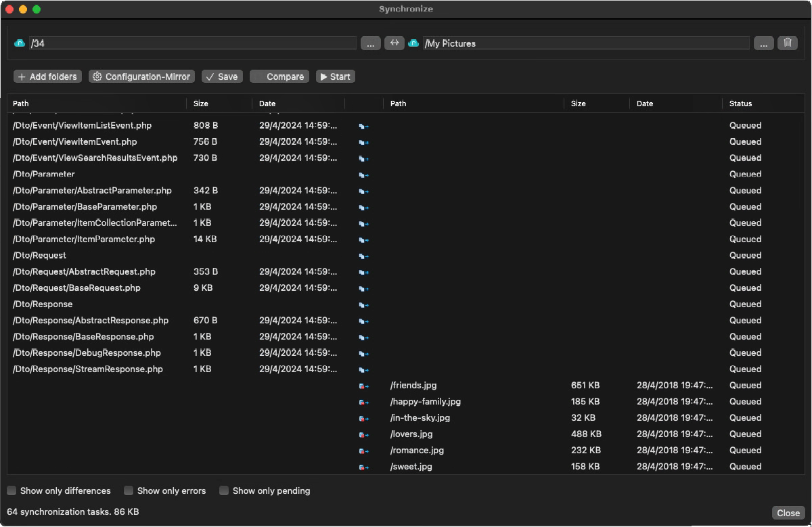Click the trash icon to remove folder pair
812x527 pixels.
coord(787,43)
